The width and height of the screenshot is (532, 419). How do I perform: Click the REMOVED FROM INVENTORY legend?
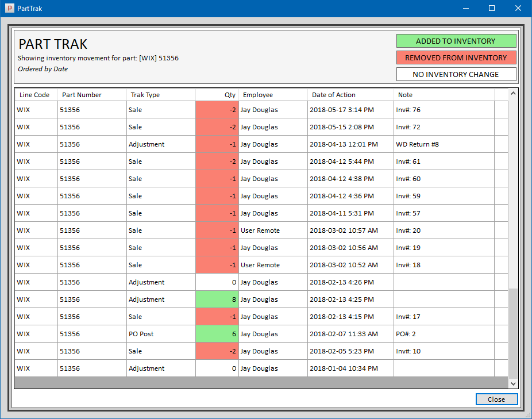click(456, 57)
